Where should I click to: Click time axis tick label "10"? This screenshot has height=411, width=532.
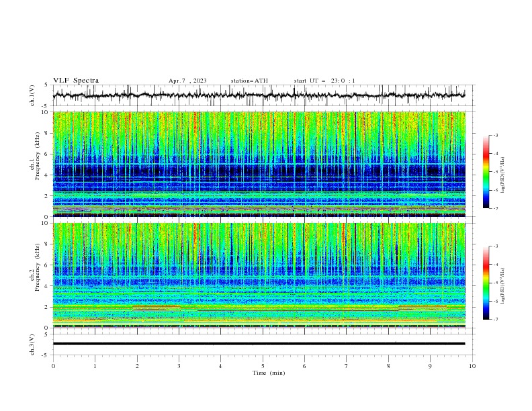pyautogui.click(x=472, y=366)
